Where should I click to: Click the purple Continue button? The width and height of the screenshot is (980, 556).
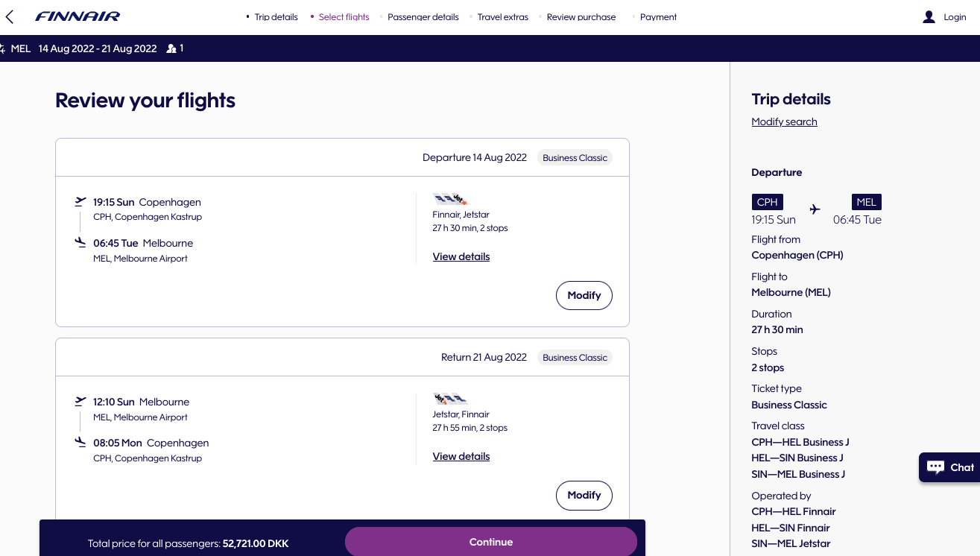491,542
